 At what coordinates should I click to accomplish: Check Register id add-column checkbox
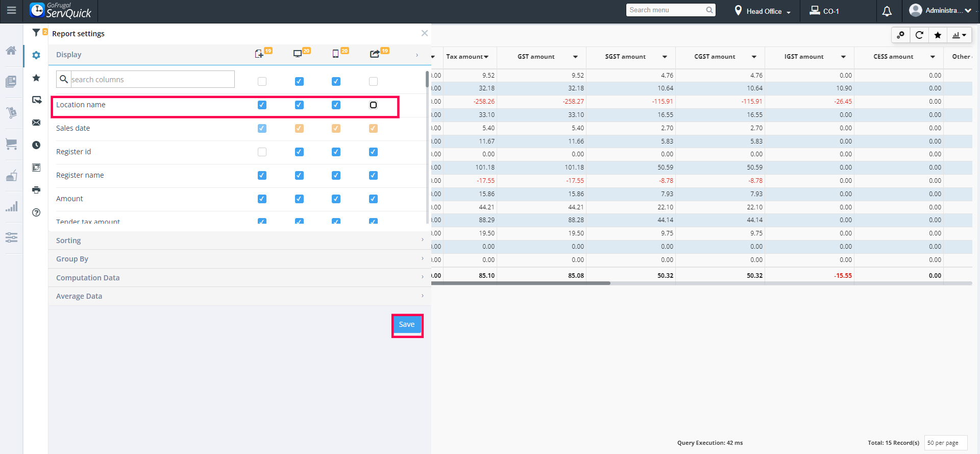tap(262, 152)
